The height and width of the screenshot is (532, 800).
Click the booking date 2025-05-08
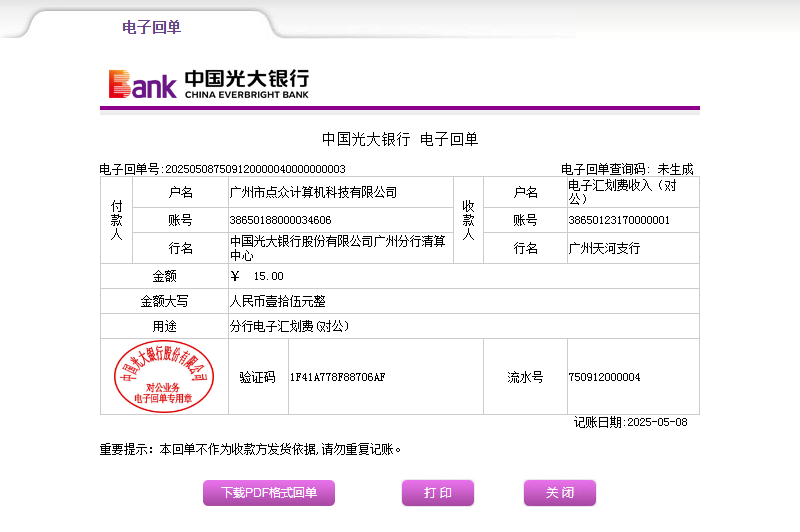tap(657, 422)
